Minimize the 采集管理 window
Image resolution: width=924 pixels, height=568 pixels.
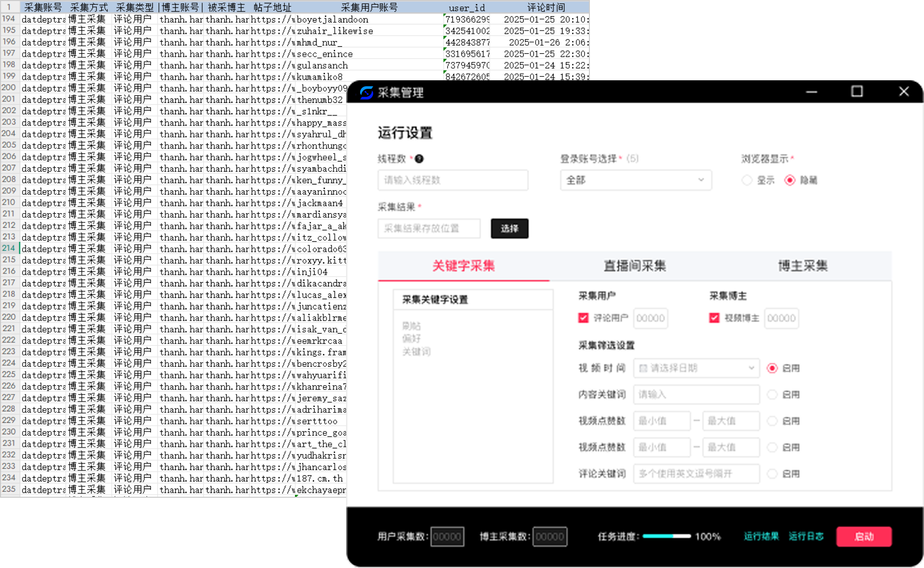click(811, 91)
